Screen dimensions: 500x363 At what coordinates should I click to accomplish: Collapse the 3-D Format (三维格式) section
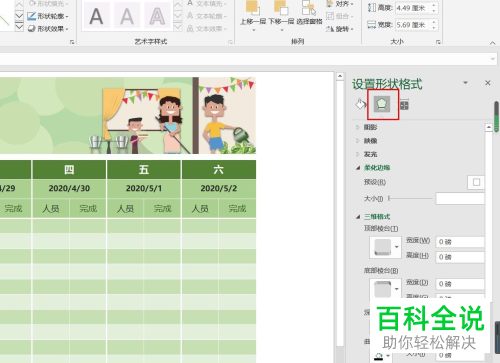click(x=358, y=217)
